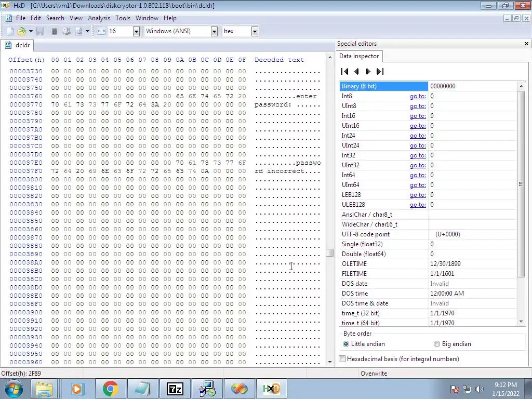Image resolution: width=532 pixels, height=399 pixels.
Task: Click the OLETIME value 12/30/1899
Action: 445,263
